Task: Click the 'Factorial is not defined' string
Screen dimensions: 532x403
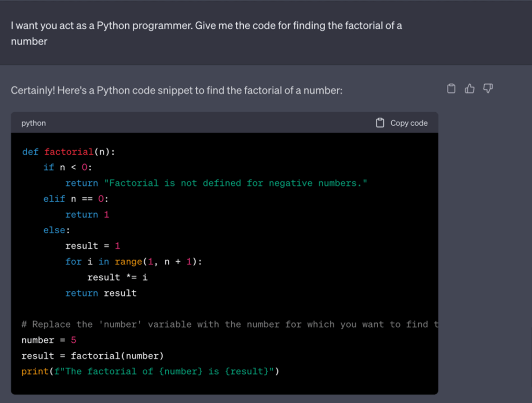Action: 235,183
